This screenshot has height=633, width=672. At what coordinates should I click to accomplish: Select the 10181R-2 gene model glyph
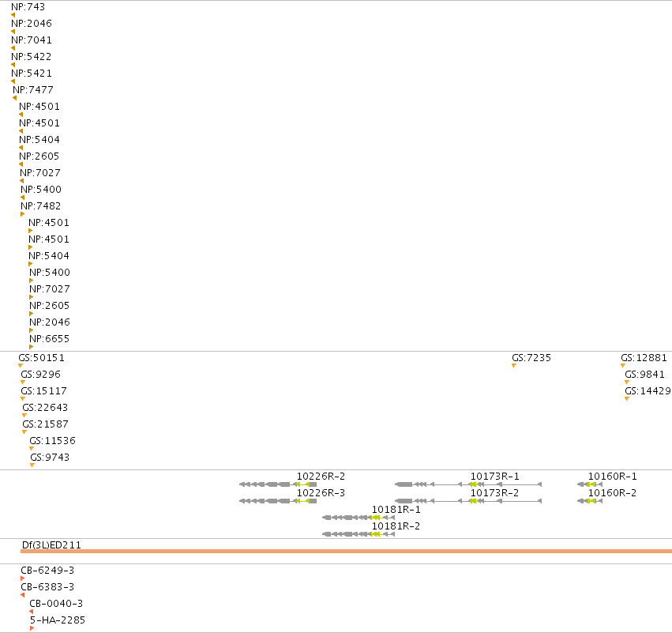click(x=359, y=534)
